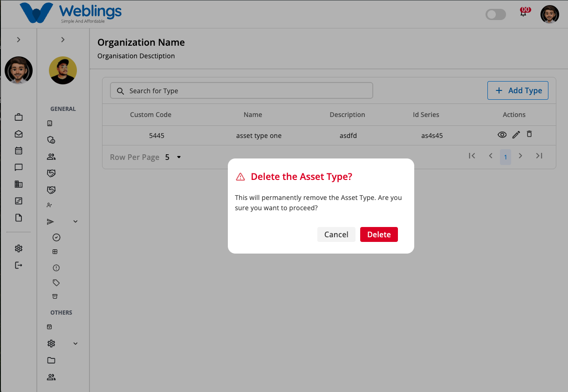The height and width of the screenshot is (392, 568).
Task: Open the people icon below the folder icon
Action: [x=51, y=377]
